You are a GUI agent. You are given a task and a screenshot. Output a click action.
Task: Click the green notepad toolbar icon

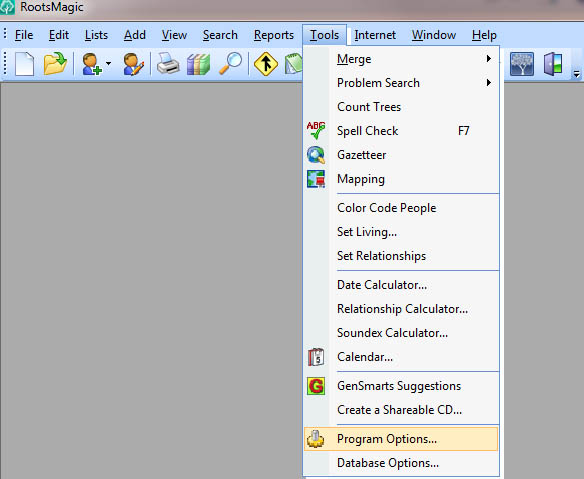pyautogui.click(x=294, y=64)
